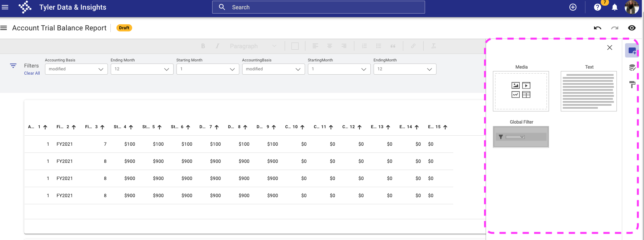Toggle italic formatting
644x240 pixels.
pos(217,46)
